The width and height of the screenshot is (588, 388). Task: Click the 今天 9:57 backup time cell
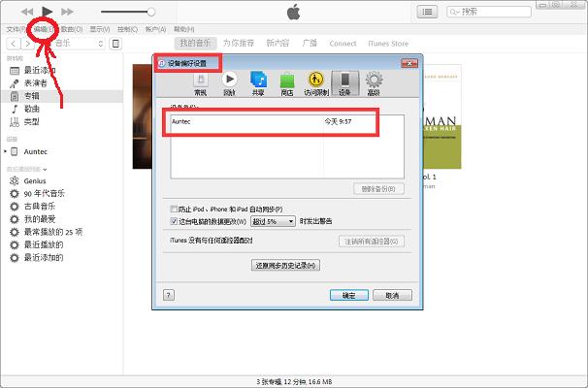point(338,121)
